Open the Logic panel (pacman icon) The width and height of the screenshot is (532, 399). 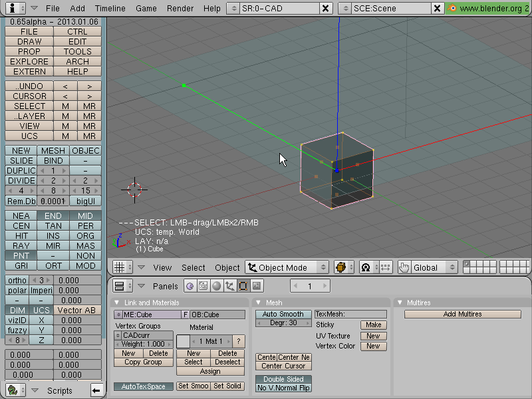tap(190, 286)
